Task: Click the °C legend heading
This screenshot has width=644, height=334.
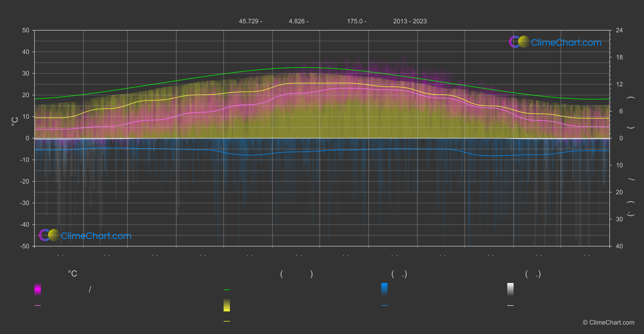Action: pos(72,274)
